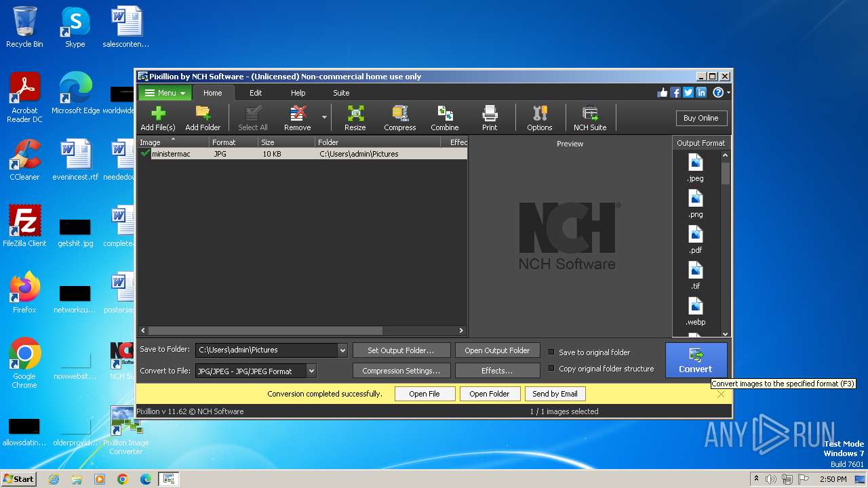Click the help question mark icon
Viewport: 868px width, 488px height.
click(717, 93)
